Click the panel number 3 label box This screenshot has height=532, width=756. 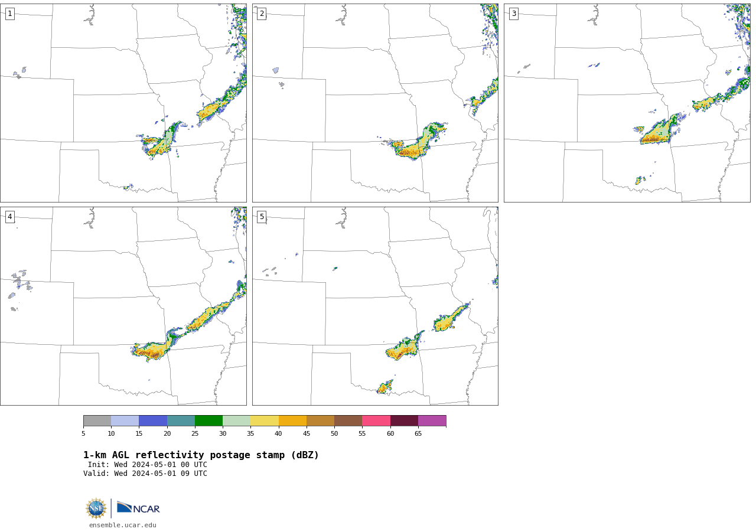(513, 14)
